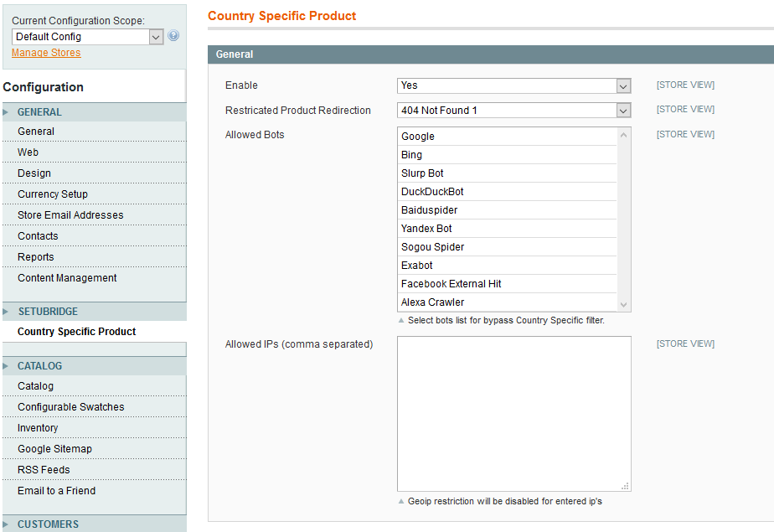Click the help icon beside scope selector
Viewport: 774px width, 532px height.
173,36
